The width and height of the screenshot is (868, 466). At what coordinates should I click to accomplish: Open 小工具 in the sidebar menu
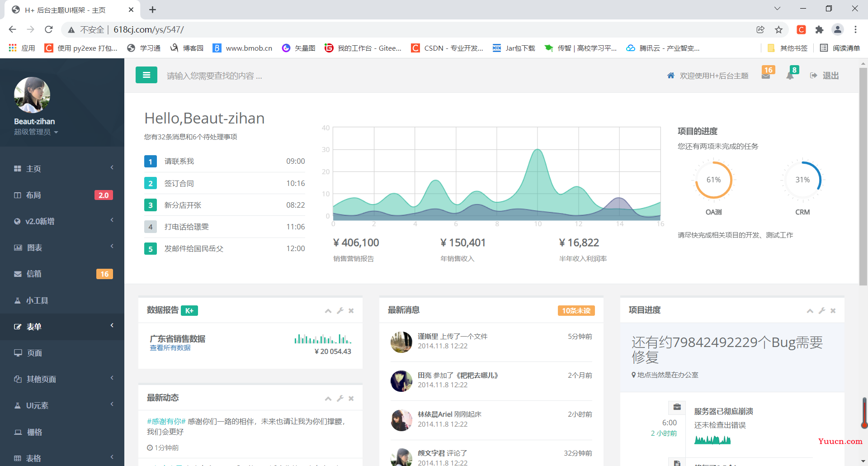(62, 300)
